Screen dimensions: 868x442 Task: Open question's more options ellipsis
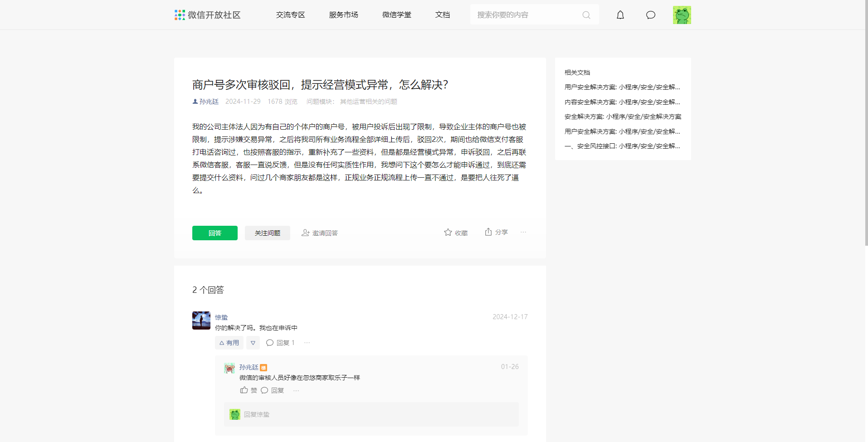523,232
